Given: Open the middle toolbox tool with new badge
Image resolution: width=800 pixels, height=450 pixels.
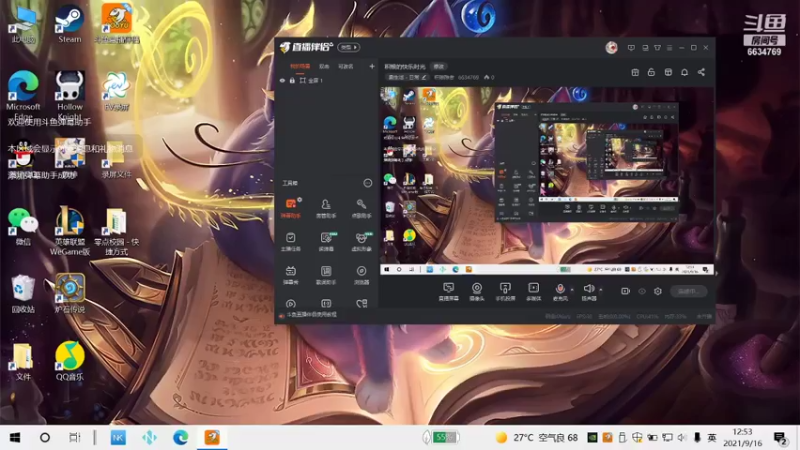Looking at the screenshot, I should (x=326, y=241).
